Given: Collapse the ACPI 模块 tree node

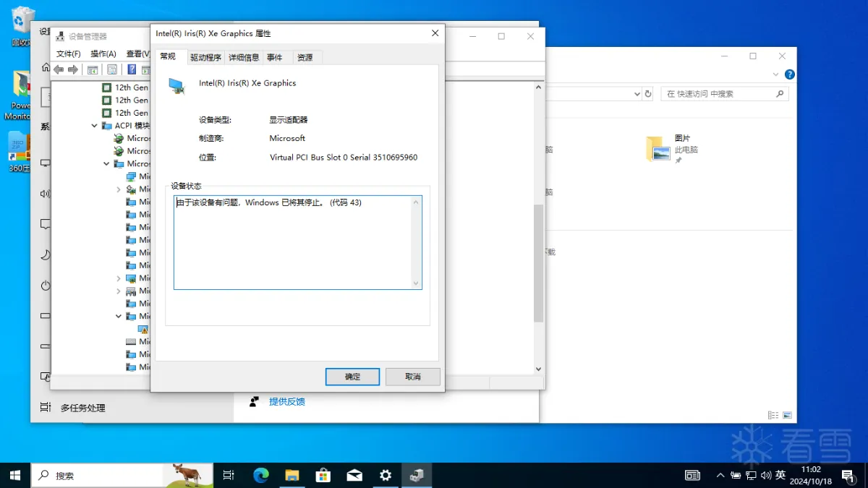Looking at the screenshot, I should pyautogui.click(x=94, y=126).
